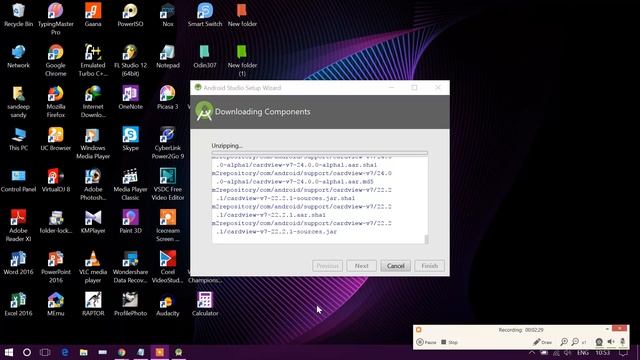Select the Gaana desktop shortcut
The height and width of the screenshot is (360, 640).
tap(93, 15)
